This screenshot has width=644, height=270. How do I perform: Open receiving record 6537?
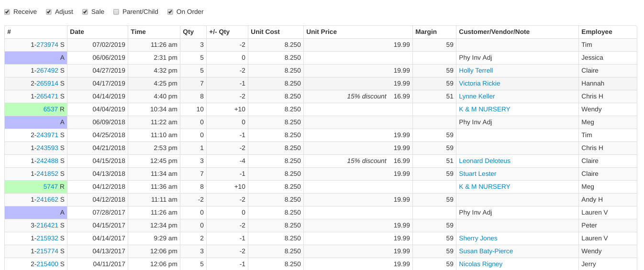coord(51,109)
